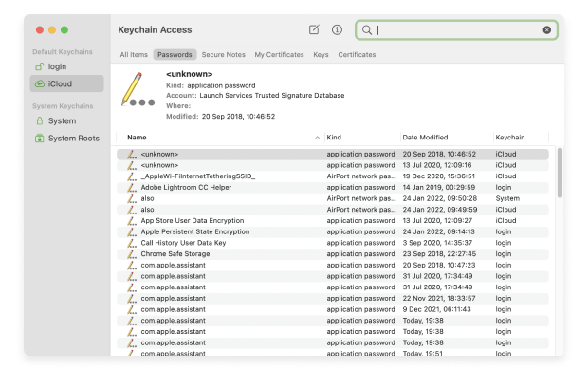
Task: Click the green zoom window button
Action: coord(64,30)
